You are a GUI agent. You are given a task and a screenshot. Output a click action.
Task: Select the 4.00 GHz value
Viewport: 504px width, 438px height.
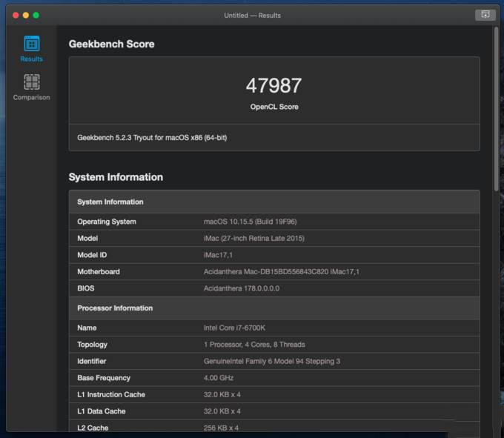219,378
